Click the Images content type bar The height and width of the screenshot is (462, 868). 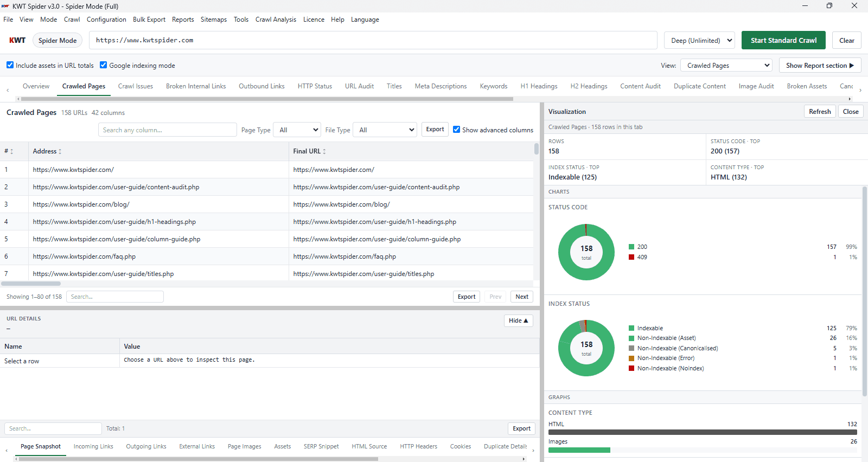point(579,450)
